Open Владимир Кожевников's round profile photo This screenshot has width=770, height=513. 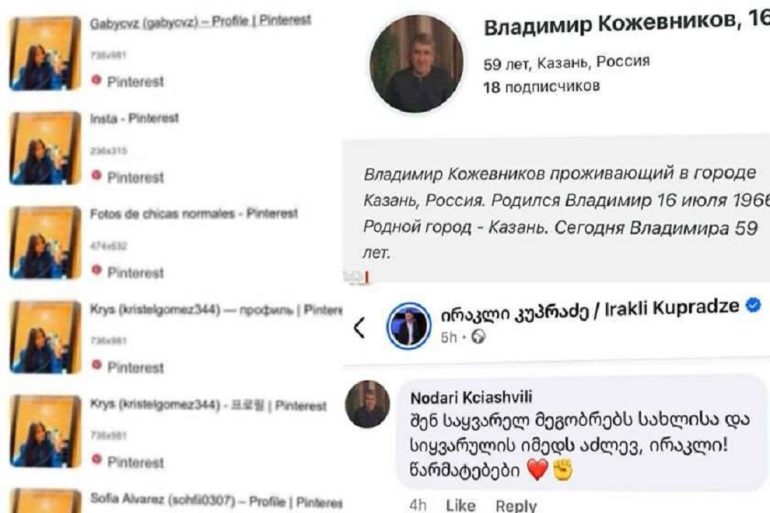416,63
